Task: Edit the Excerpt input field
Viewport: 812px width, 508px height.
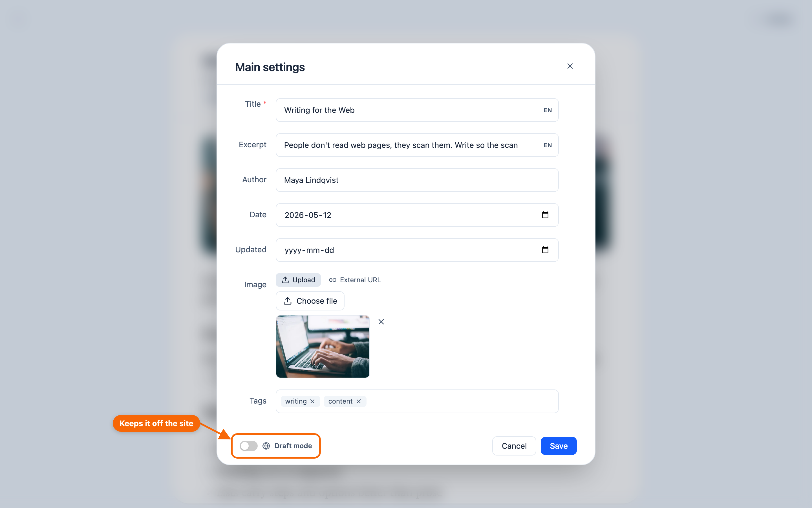Action: tap(417, 145)
